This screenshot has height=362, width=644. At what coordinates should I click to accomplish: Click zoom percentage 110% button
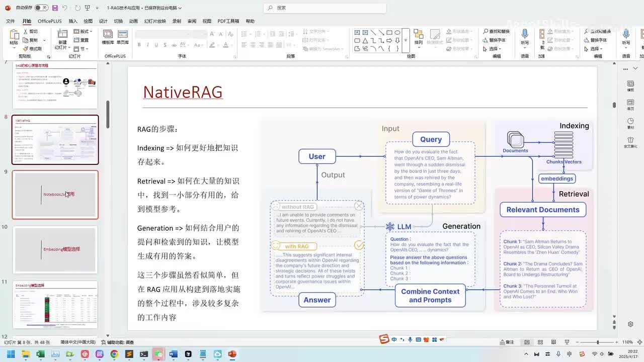pyautogui.click(x=627, y=342)
